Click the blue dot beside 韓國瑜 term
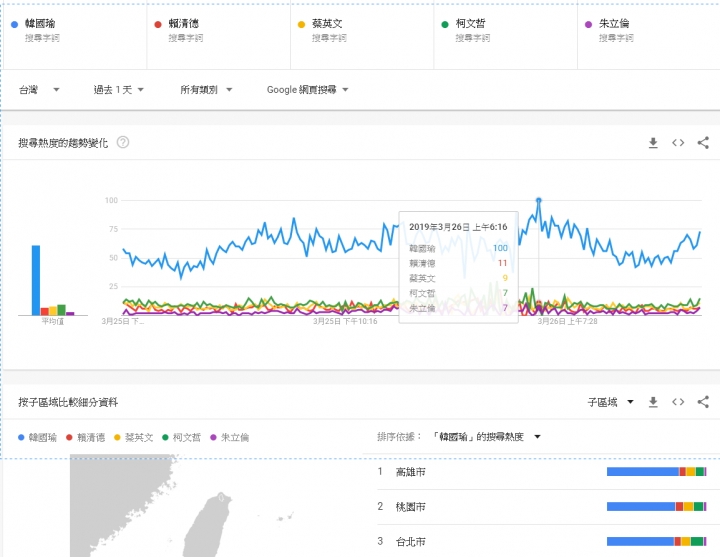720x557 pixels. (x=15, y=24)
